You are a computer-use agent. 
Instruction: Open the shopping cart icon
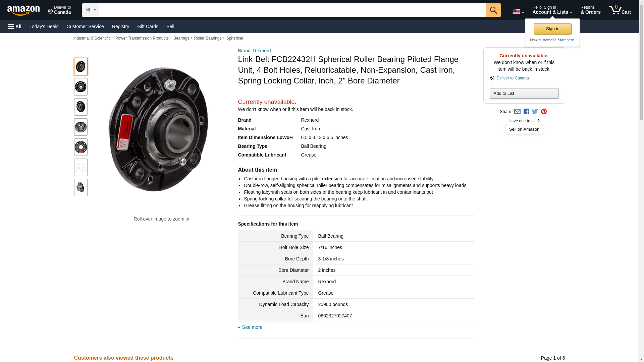tap(620, 10)
